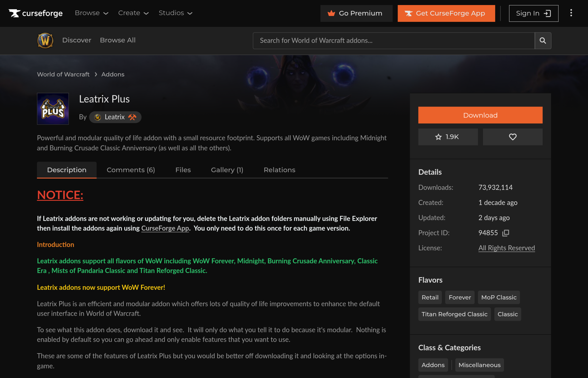Screen dimensions: 588x378
Task: Go to Browse All page
Action: coord(118,40)
